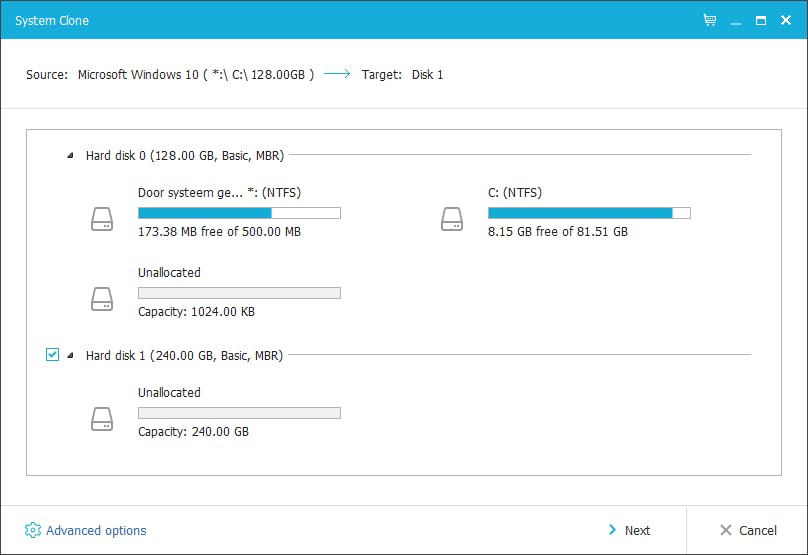Click Hard disk 0 unallocated drive icon
Image resolution: width=808 pixels, height=555 pixels.
(x=102, y=299)
